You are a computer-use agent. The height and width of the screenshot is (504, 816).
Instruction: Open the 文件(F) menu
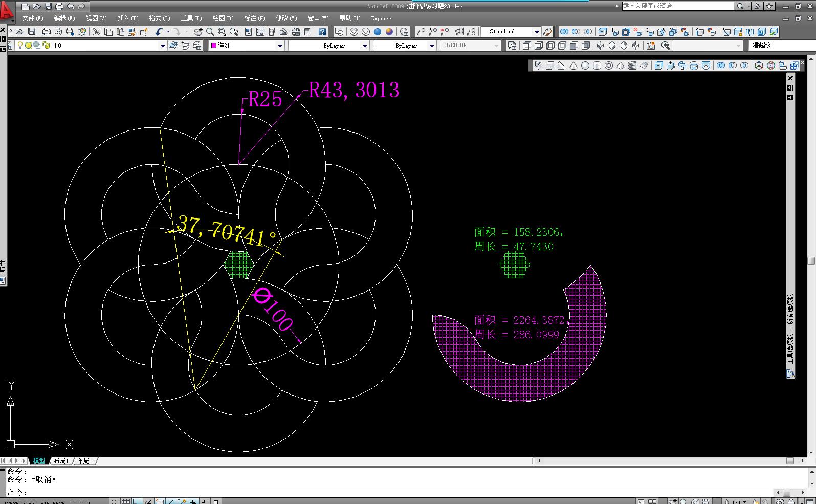[x=32, y=18]
